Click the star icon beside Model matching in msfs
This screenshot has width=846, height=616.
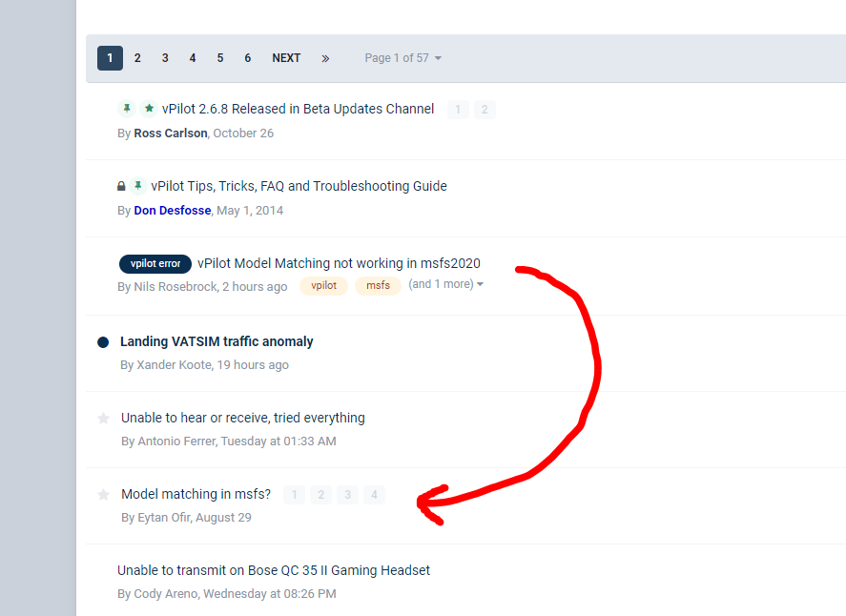click(104, 494)
